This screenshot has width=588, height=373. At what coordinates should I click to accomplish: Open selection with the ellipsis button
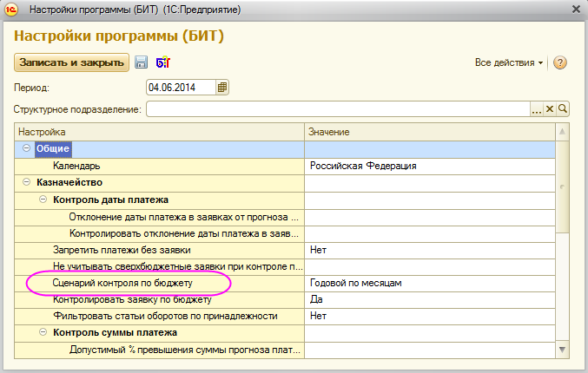pos(537,109)
